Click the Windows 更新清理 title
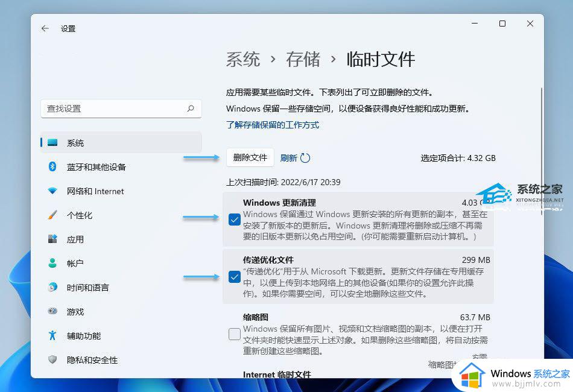Image resolution: width=573 pixels, height=392 pixels. click(x=279, y=203)
